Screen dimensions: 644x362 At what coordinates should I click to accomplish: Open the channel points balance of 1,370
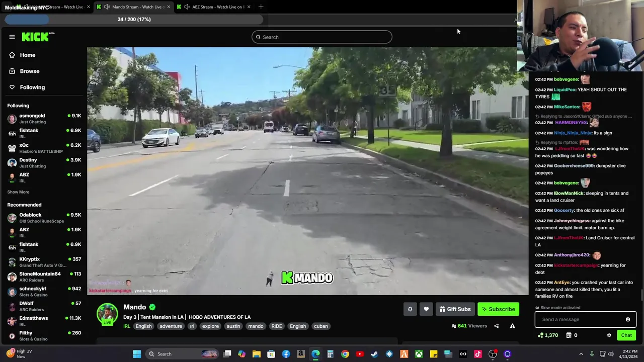click(548, 335)
